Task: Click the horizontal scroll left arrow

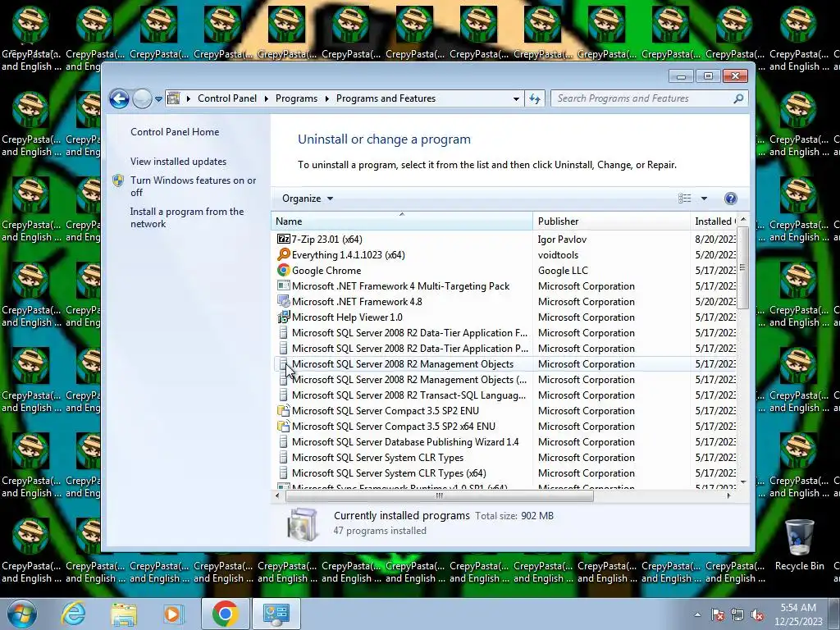Action: 277,495
